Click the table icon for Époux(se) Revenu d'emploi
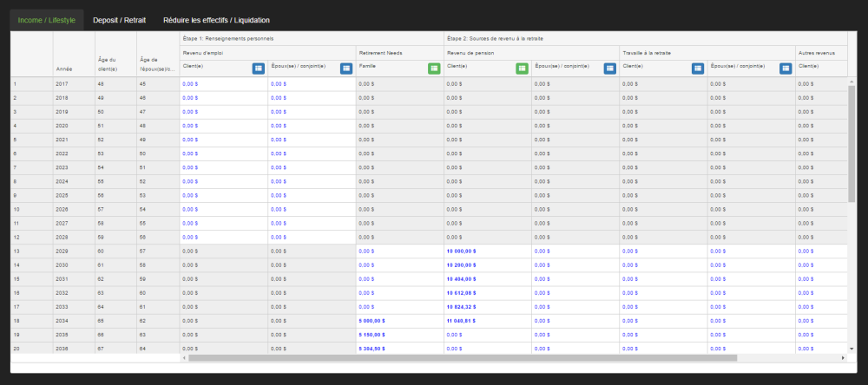Image resolution: width=868 pixels, height=385 pixels. (346, 68)
